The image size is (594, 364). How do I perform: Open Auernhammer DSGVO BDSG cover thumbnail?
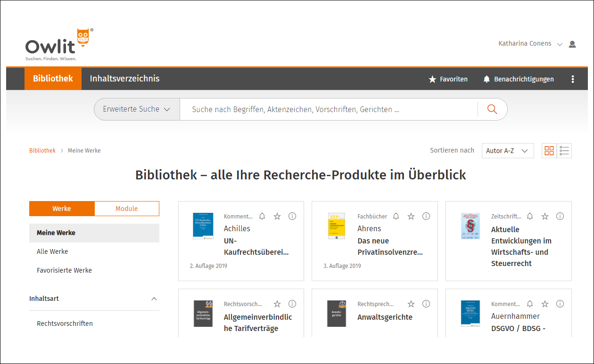click(470, 314)
